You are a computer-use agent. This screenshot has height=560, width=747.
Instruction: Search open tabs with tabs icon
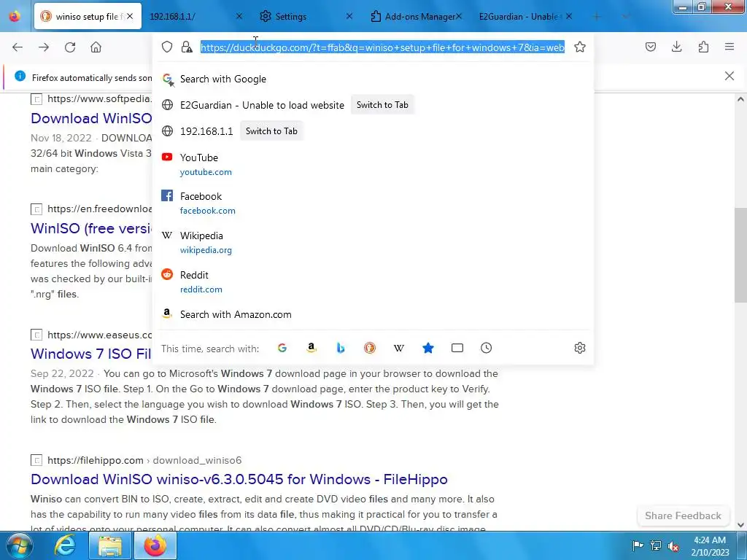457,348
